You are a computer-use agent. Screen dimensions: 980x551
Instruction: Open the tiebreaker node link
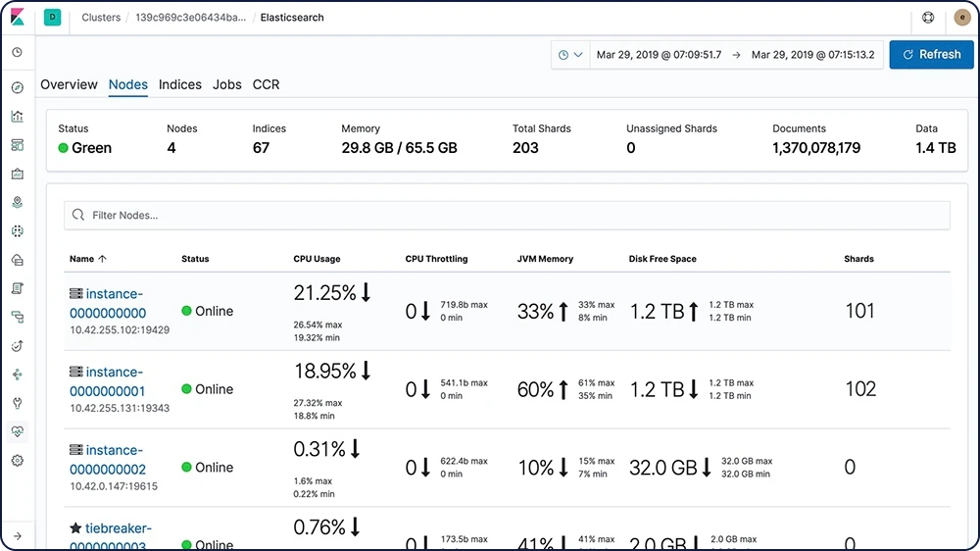click(x=110, y=536)
